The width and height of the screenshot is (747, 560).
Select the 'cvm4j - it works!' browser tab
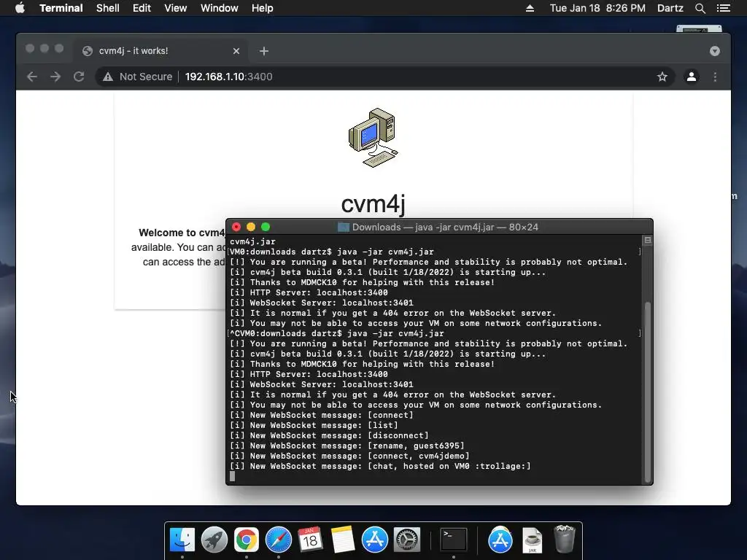click(x=160, y=51)
